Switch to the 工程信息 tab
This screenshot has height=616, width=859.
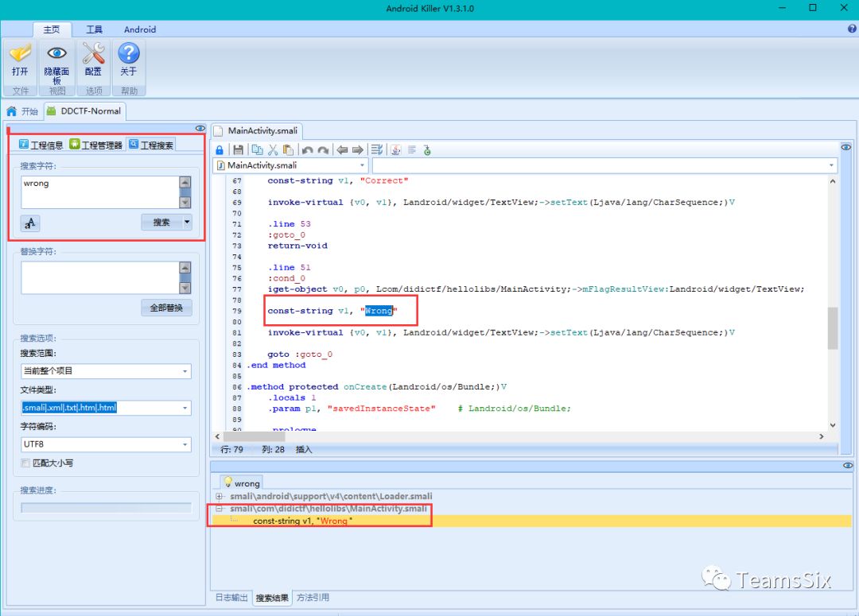pyautogui.click(x=41, y=145)
